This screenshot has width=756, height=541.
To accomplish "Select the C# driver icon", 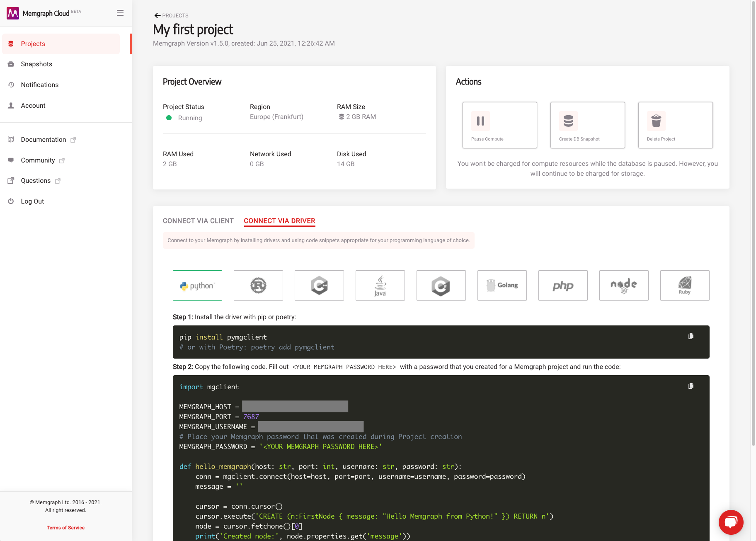I will (441, 286).
